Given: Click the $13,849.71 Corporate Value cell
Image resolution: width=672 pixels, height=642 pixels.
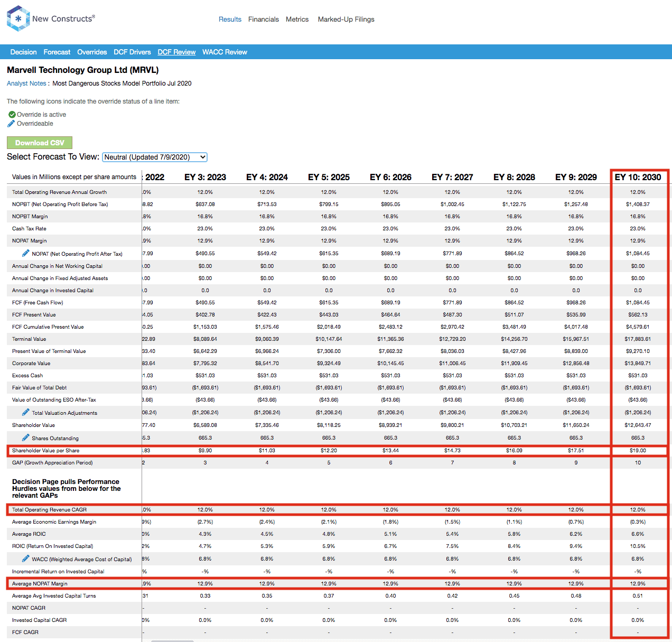Looking at the screenshot, I should (x=638, y=364).
